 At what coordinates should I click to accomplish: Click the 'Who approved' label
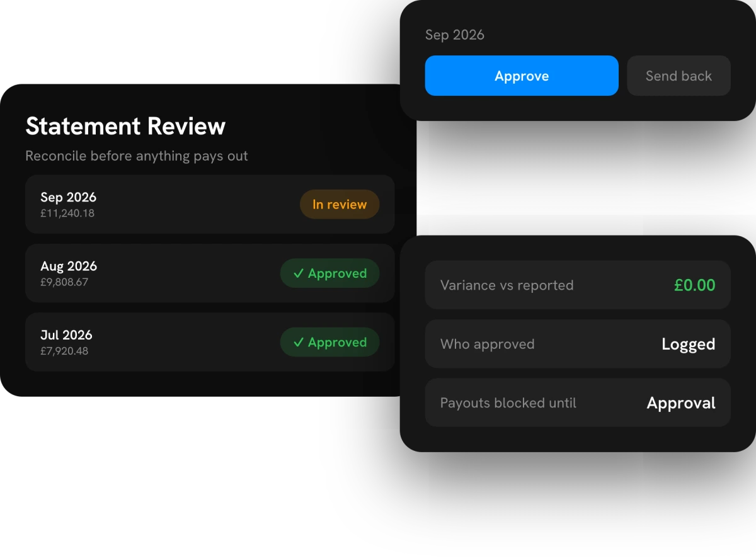(488, 344)
